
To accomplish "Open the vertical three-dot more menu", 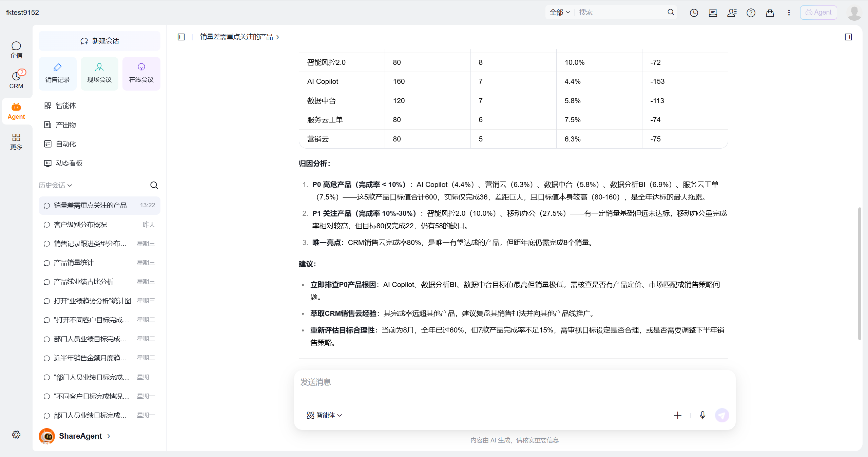I will [x=789, y=13].
